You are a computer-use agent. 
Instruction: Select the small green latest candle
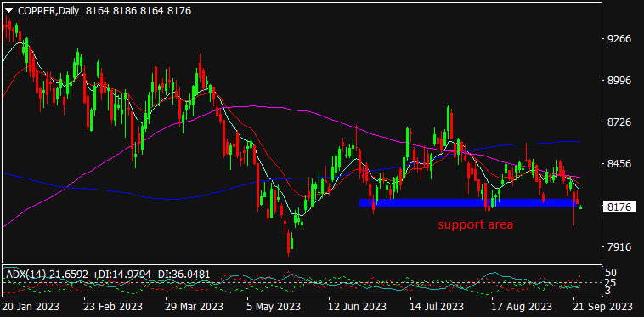tap(581, 207)
